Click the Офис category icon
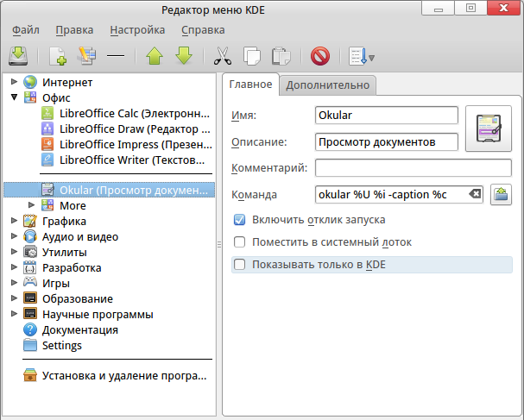Viewport: 524px width, 420px height. (x=30, y=97)
